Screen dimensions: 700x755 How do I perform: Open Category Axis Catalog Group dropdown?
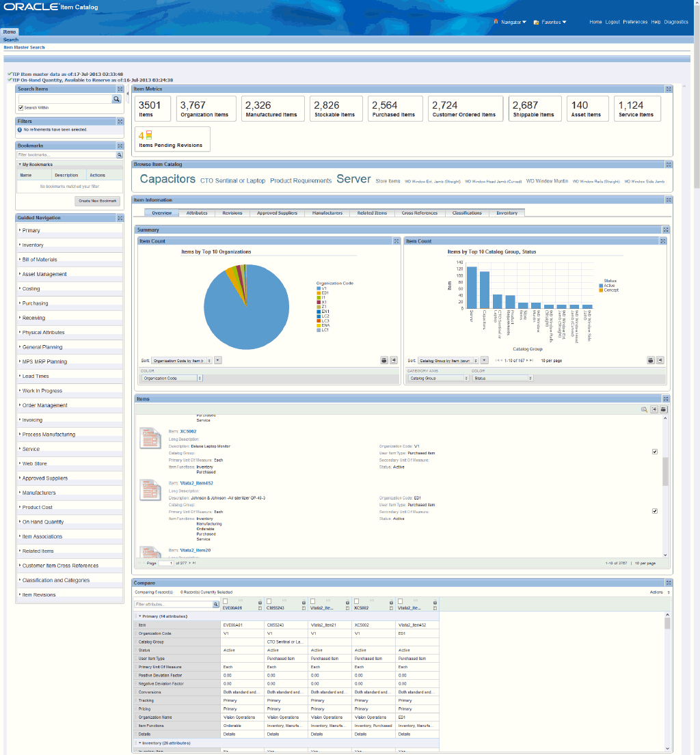pyautogui.click(x=438, y=379)
